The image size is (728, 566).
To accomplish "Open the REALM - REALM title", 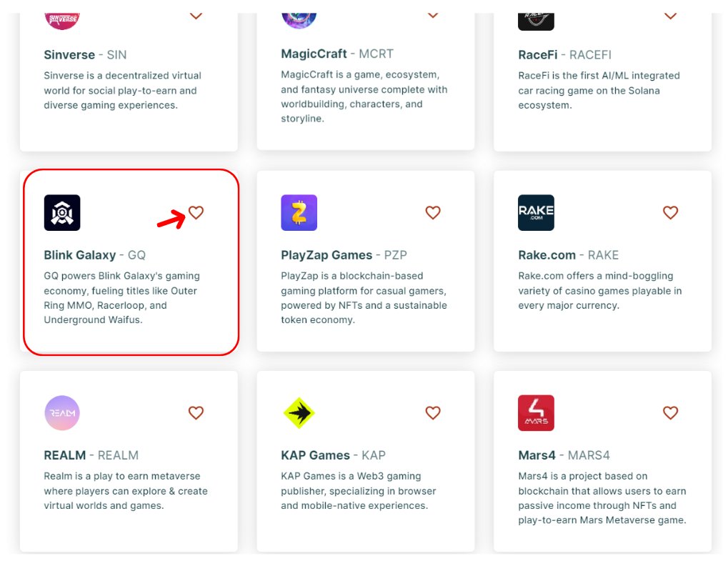I will pyautogui.click(x=91, y=455).
